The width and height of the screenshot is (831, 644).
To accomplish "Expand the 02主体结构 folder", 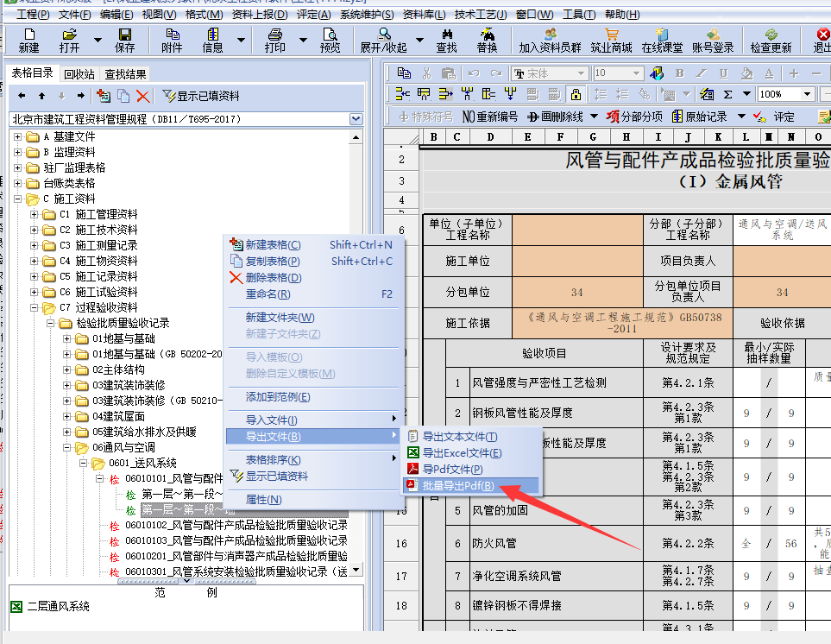I will 66,369.
